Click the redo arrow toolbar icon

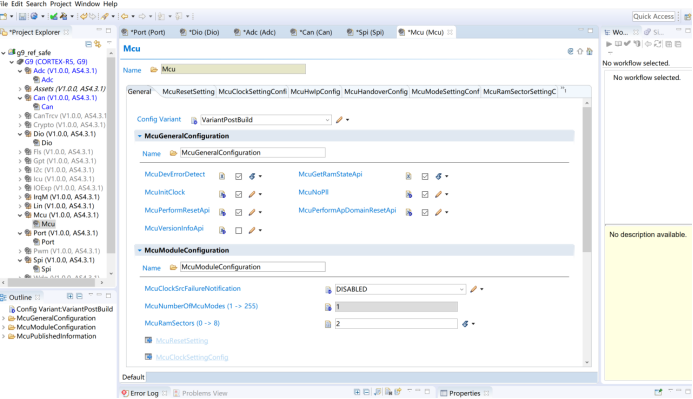coord(92,16)
